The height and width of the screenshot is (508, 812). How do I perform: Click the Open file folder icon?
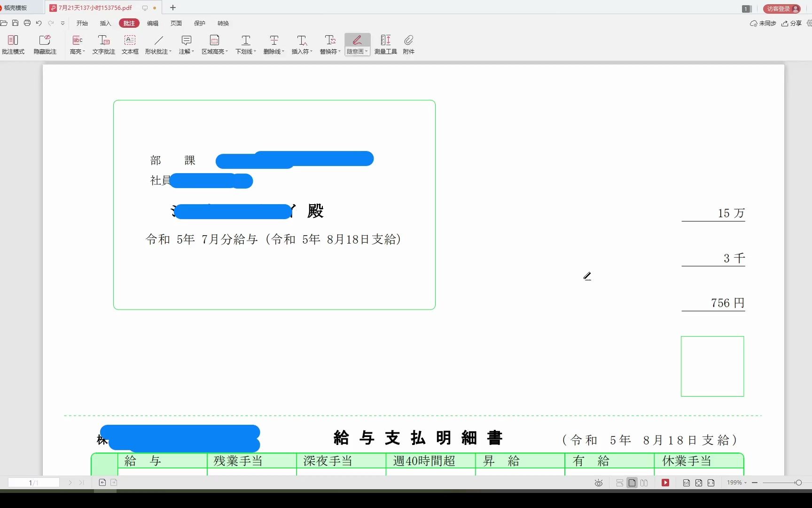[x=4, y=23]
